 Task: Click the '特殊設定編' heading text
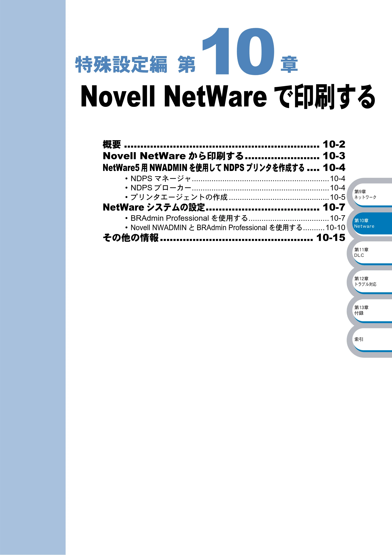pyautogui.click(x=121, y=64)
